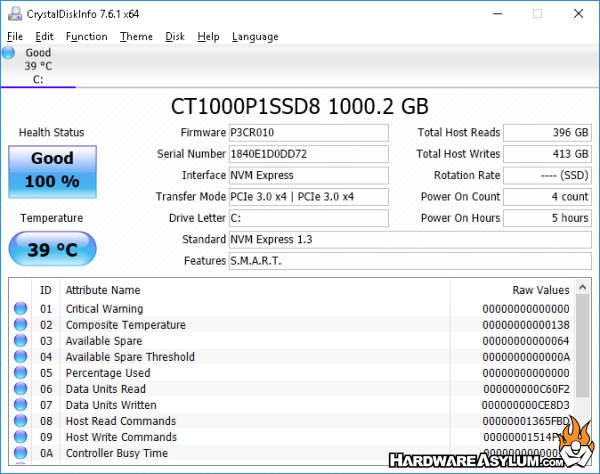This screenshot has height=474, width=600.
Task: Click the attribute list vertical scrollbar thumb
Action: point(583,346)
